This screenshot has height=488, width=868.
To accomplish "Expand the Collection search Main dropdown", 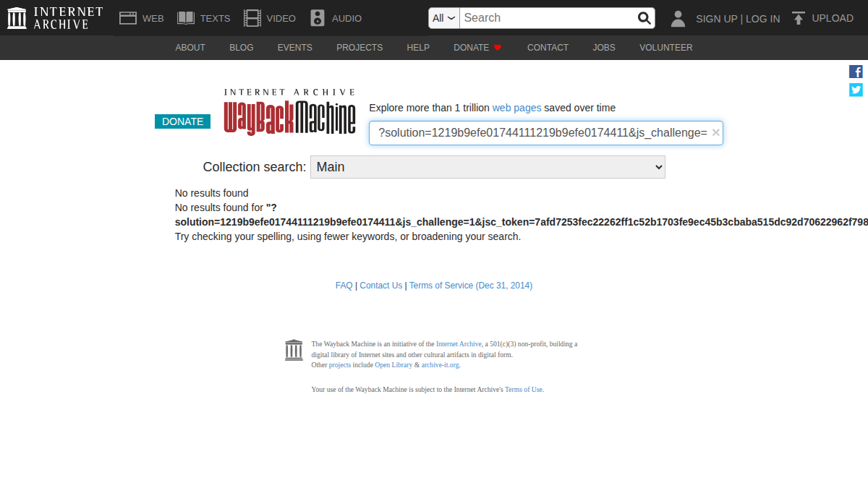I will pos(488,167).
